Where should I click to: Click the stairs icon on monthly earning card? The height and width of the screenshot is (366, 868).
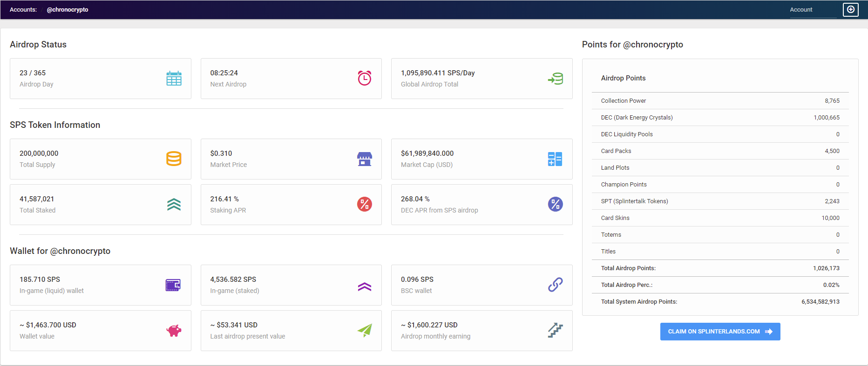pyautogui.click(x=556, y=330)
